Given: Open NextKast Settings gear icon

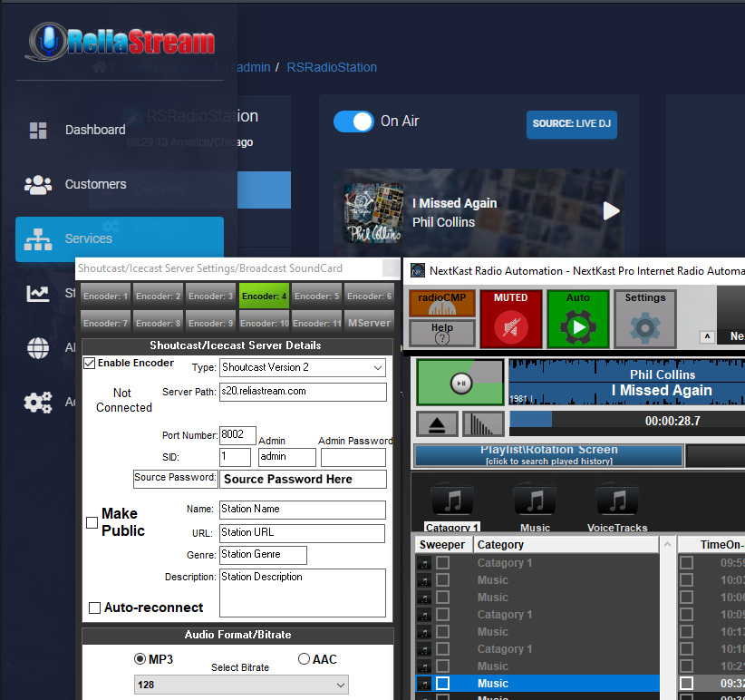Looking at the screenshot, I should pos(644,325).
